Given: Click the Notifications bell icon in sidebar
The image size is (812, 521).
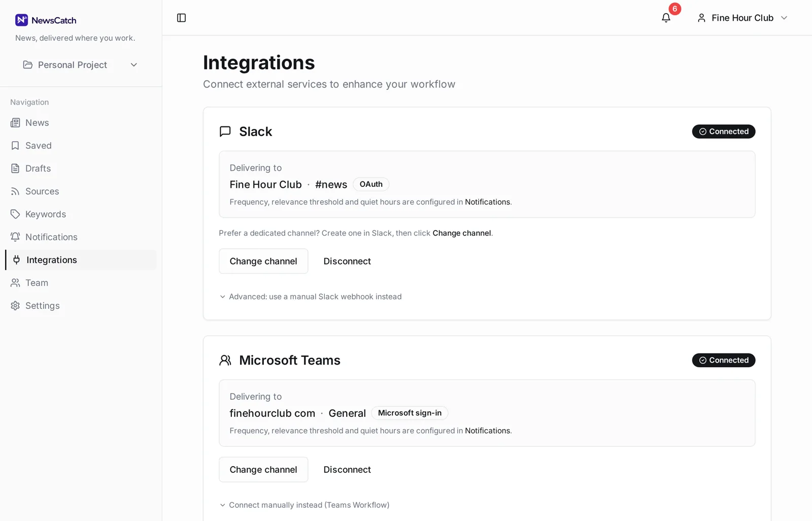Looking at the screenshot, I should tap(15, 237).
